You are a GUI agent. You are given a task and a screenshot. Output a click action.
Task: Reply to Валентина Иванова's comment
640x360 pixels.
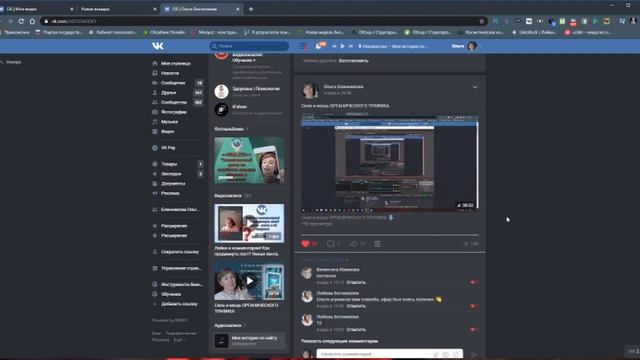356,282
